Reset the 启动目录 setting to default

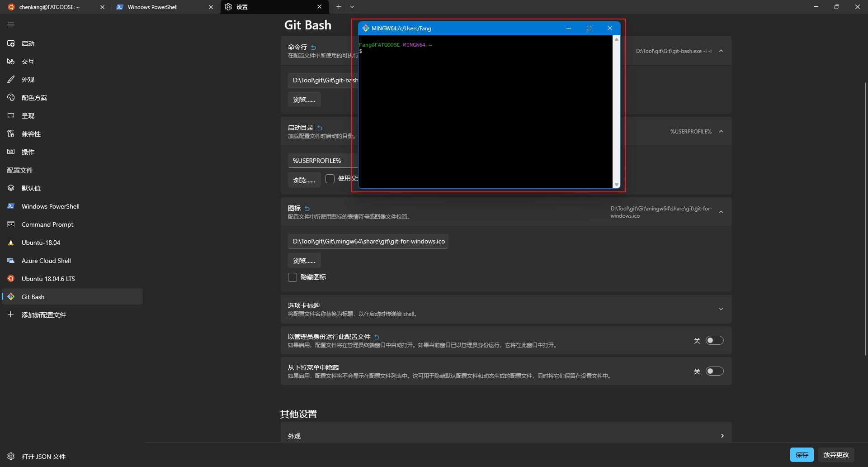[x=320, y=128]
